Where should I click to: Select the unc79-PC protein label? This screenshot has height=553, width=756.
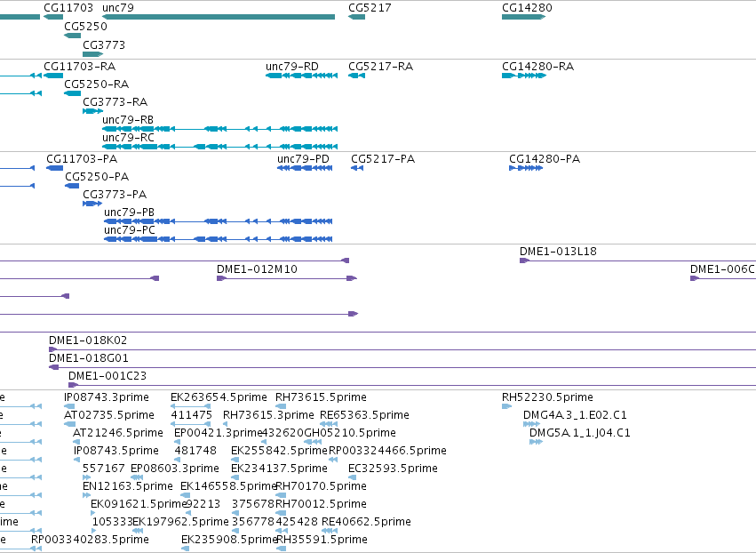(130, 229)
